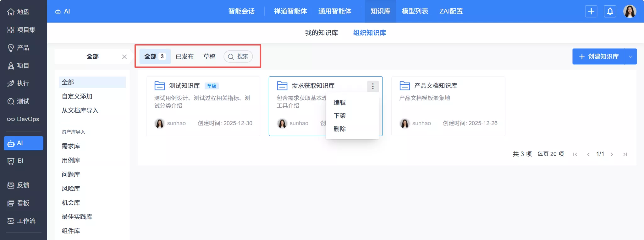644x240 pixels.
Task: Choose 下架 from the context menu
Action: tap(339, 116)
